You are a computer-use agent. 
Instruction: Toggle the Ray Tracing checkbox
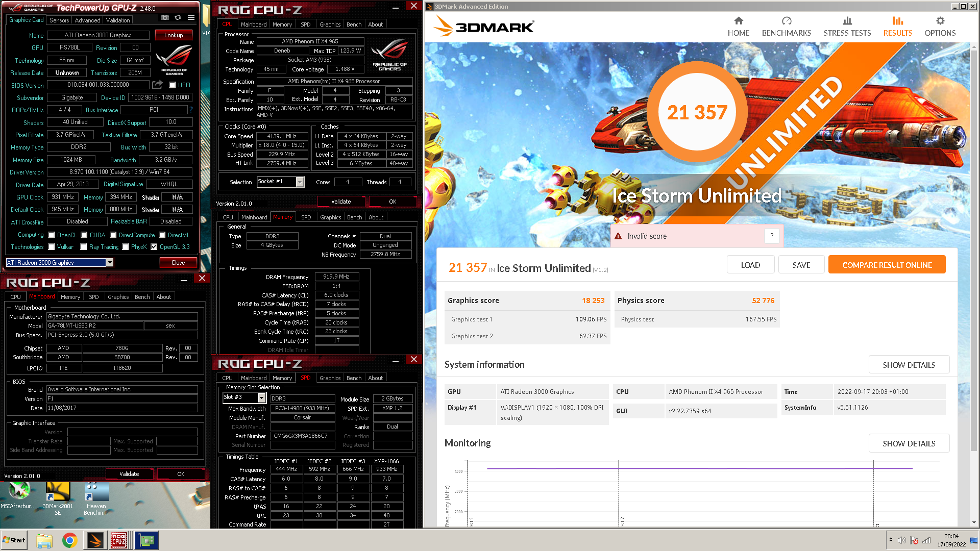pyautogui.click(x=84, y=247)
